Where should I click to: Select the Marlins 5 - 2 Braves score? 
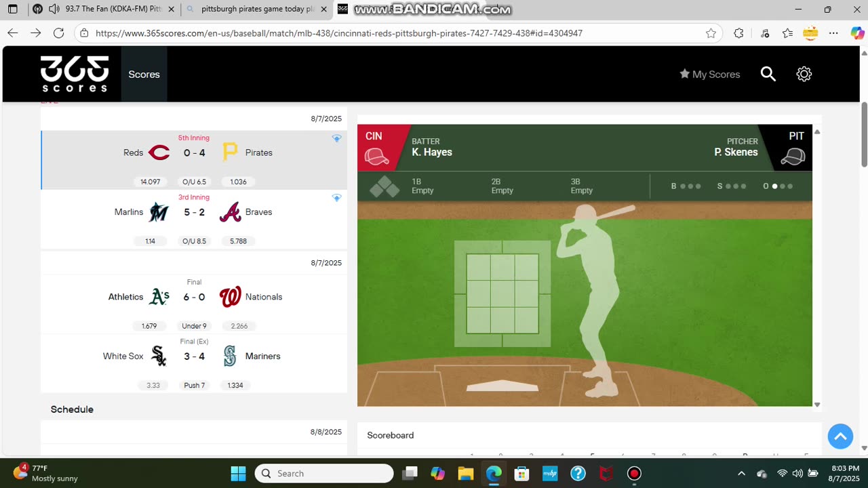194,212
